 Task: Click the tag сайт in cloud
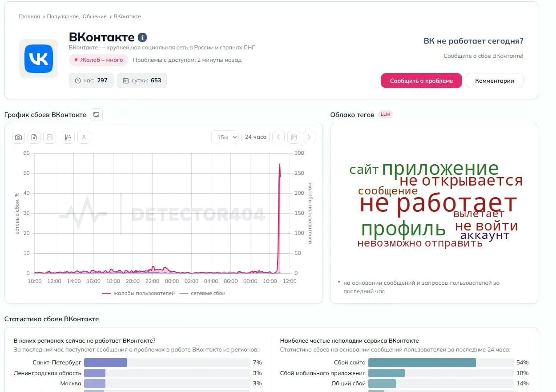(364, 170)
